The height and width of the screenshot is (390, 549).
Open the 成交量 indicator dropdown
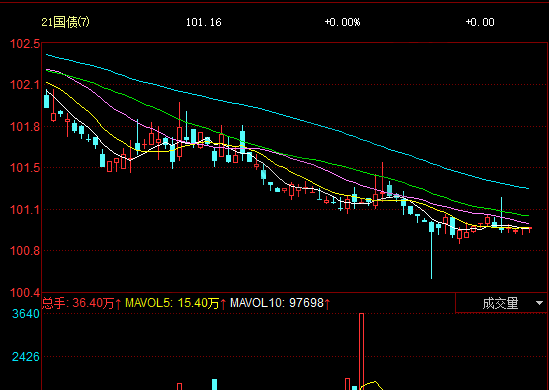[502, 303]
